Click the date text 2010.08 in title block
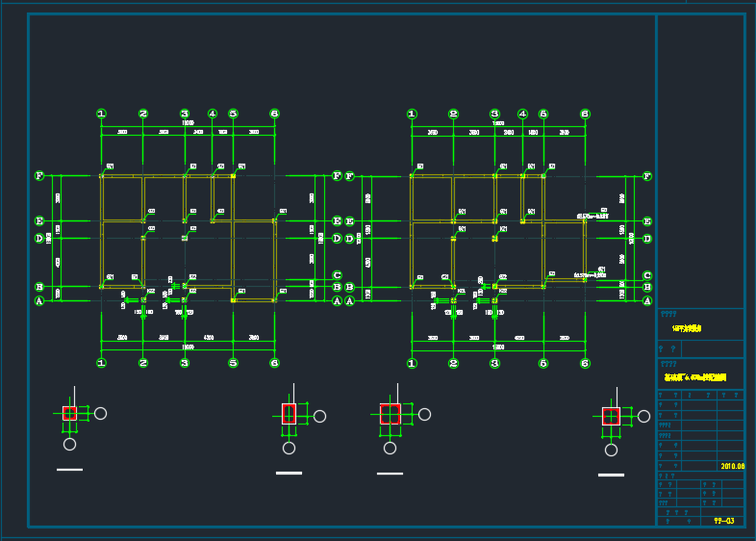The image size is (756, 541). (x=732, y=466)
